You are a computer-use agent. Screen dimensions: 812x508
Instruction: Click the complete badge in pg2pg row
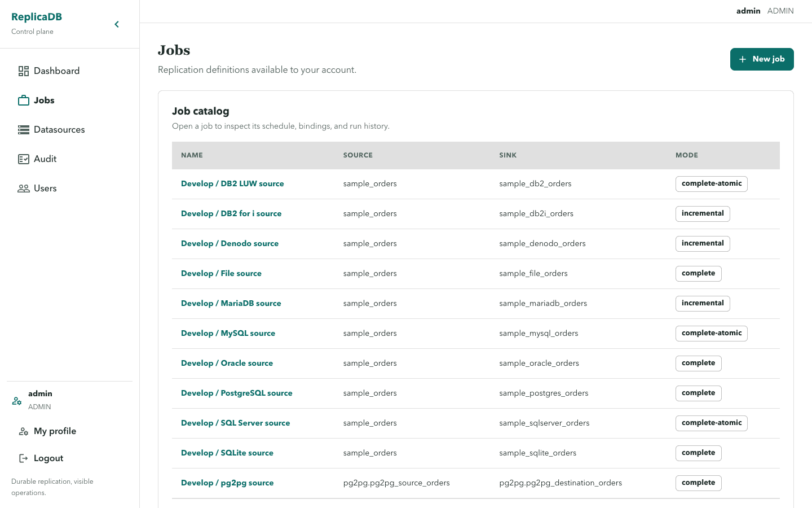[699, 483]
